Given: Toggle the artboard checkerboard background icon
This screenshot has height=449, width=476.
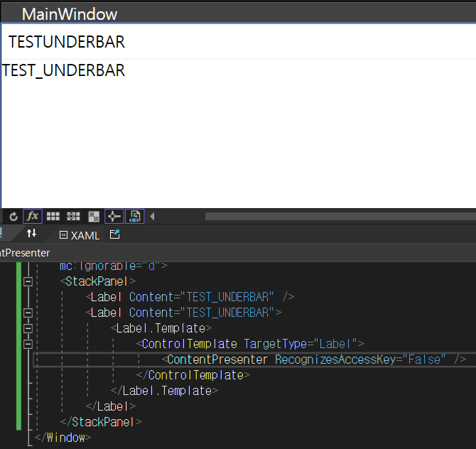Looking at the screenshot, I should [94, 217].
